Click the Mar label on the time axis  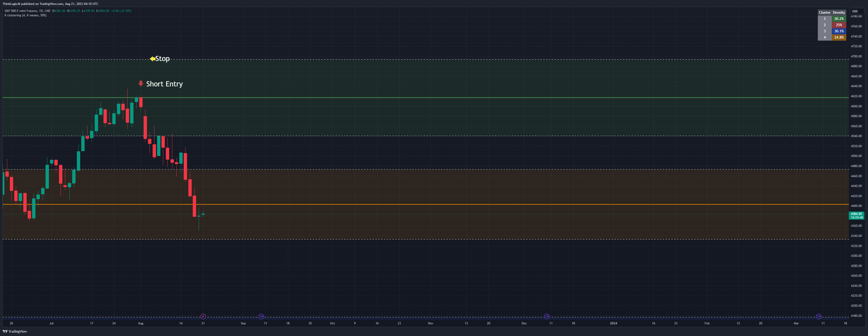pos(796,323)
